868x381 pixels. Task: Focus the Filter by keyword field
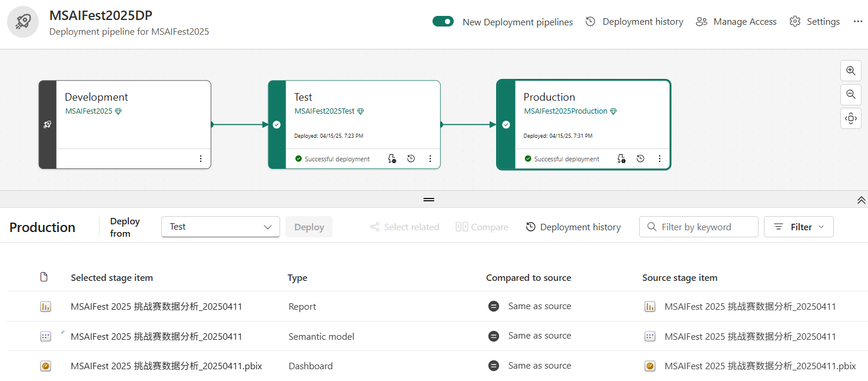pyautogui.click(x=699, y=227)
